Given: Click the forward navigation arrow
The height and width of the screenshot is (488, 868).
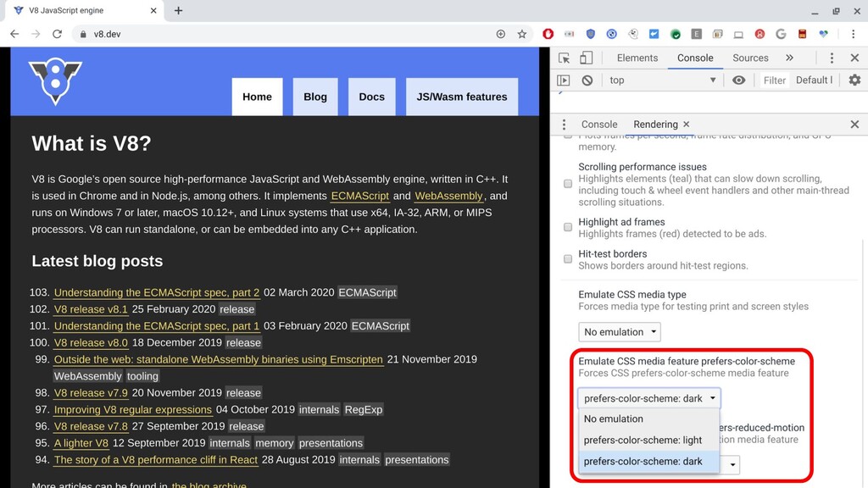Looking at the screenshot, I should (36, 34).
